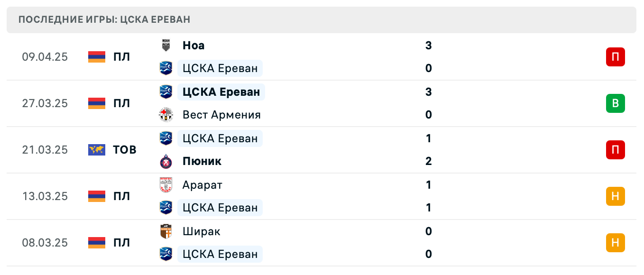Open the Пюник team link

(x=202, y=161)
